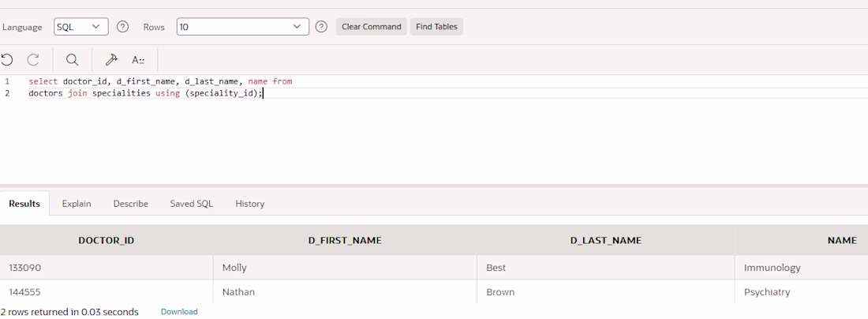Click the Rows label
This screenshot has width=868, height=319.
click(x=154, y=27)
